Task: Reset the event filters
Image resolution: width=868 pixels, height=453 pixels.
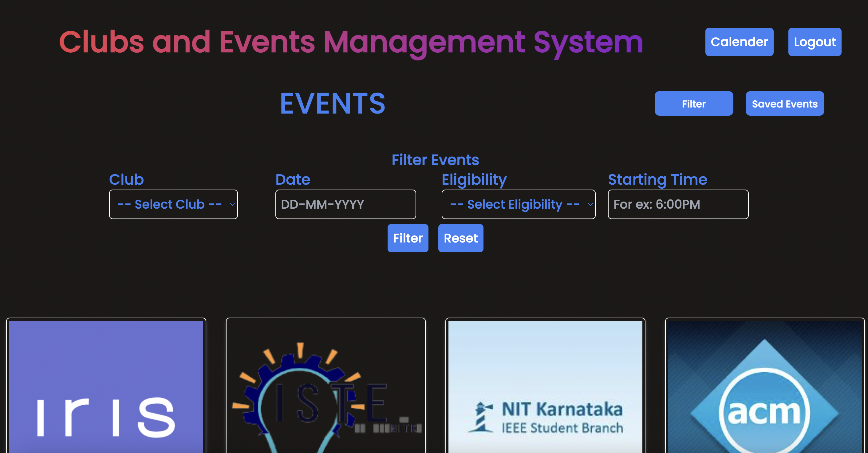Action: 460,238
